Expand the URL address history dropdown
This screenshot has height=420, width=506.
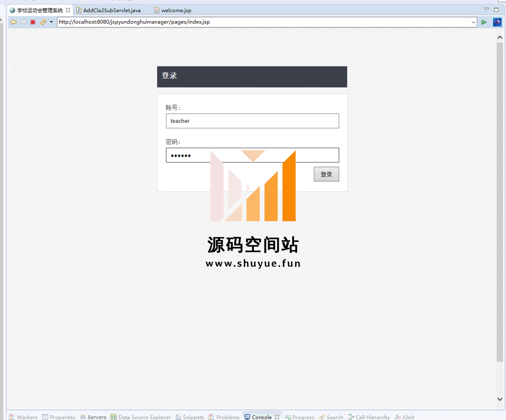[x=473, y=22]
